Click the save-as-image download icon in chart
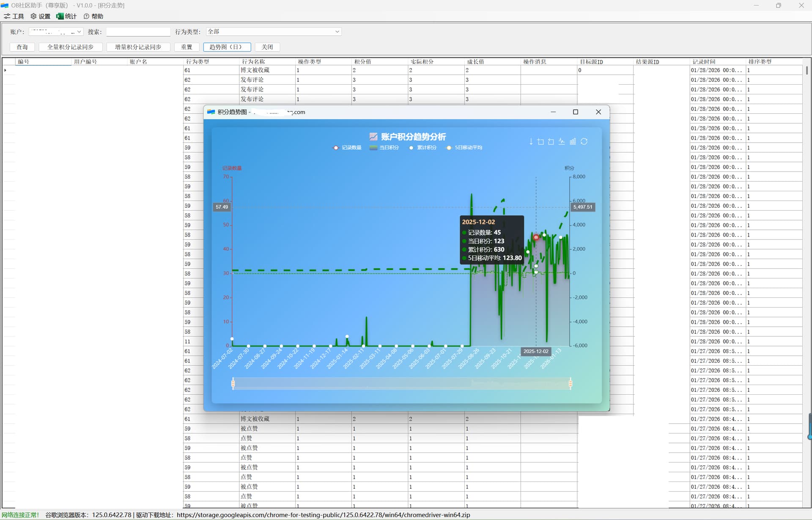The height and width of the screenshot is (520, 812). 531,141
